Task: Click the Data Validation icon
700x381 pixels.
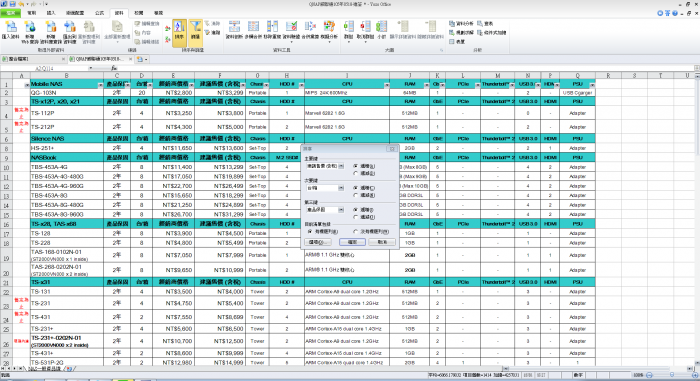Action: tap(292, 27)
